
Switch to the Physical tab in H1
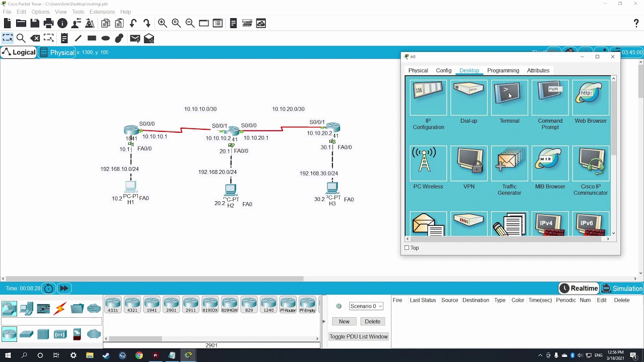tap(418, 70)
